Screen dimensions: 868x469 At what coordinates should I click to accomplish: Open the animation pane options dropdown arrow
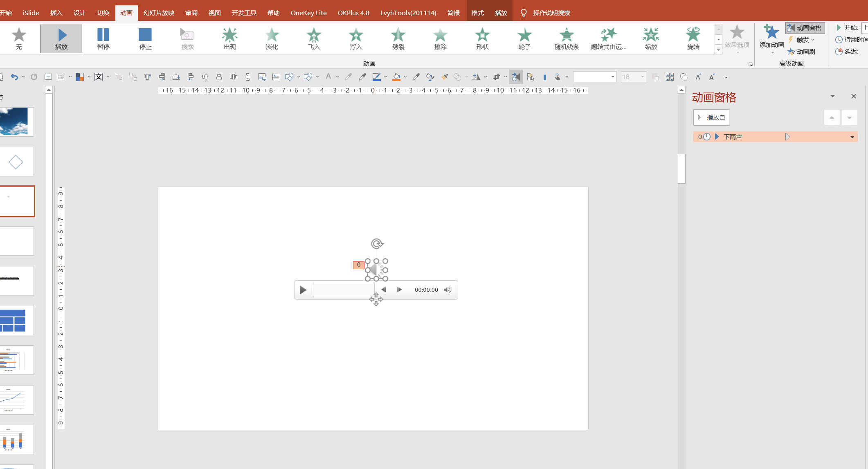click(832, 96)
